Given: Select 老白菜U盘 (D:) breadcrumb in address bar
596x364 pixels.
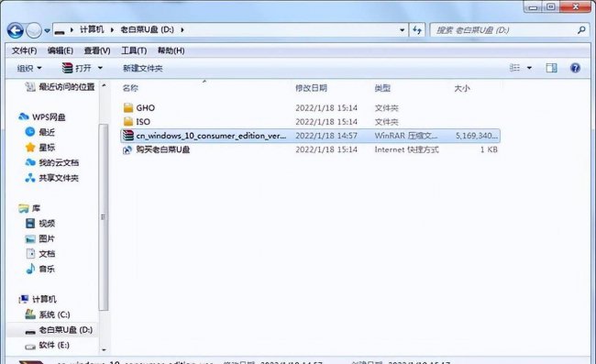Looking at the screenshot, I should [x=147, y=29].
